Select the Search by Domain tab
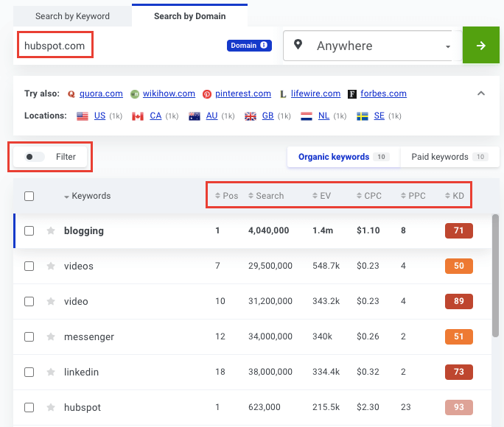 click(189, 16)
